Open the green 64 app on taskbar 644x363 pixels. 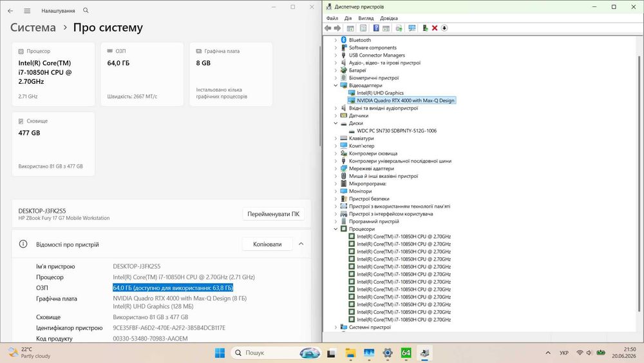406,353
